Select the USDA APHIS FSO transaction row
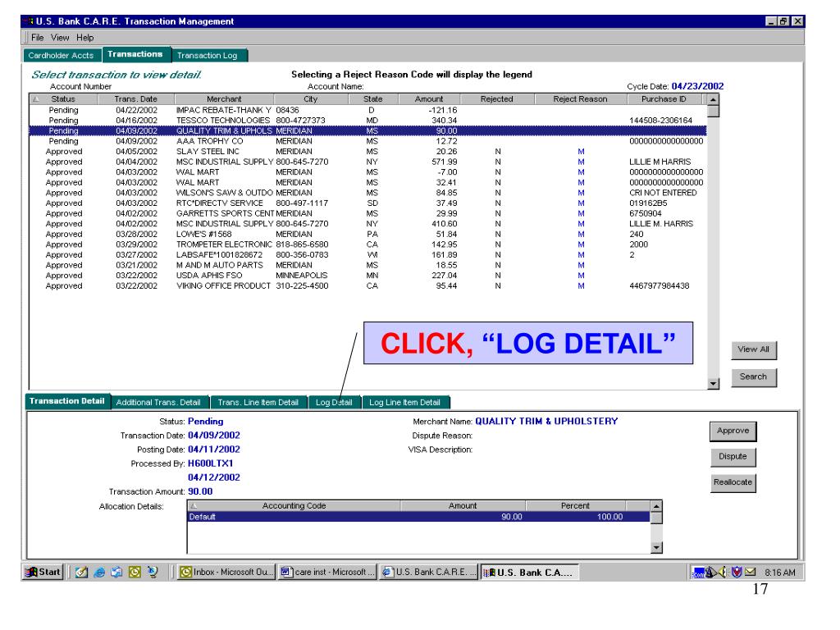Image resolution: width=840 pixels, height=630 pixels. coord(367,276)
